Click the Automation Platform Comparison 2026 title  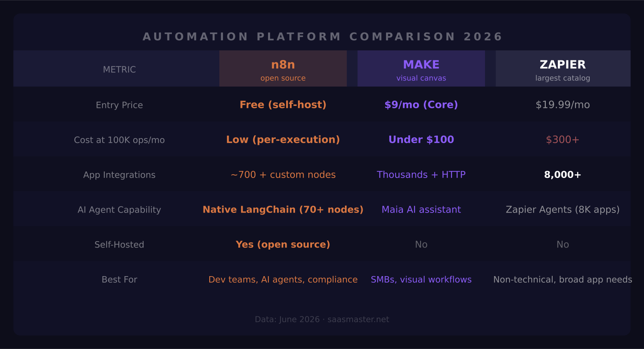322,37
